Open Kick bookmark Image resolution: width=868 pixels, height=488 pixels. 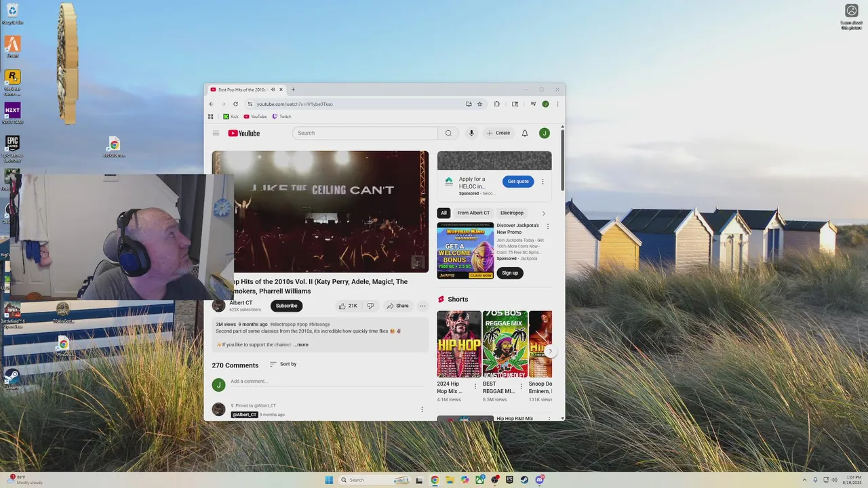coord(231,117)
